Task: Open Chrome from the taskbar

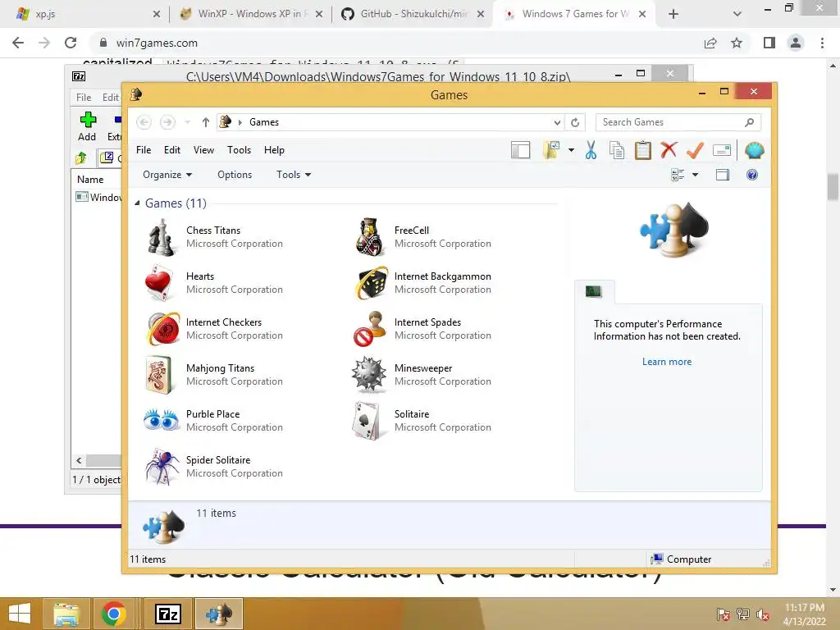Action: tap(113, 614)
